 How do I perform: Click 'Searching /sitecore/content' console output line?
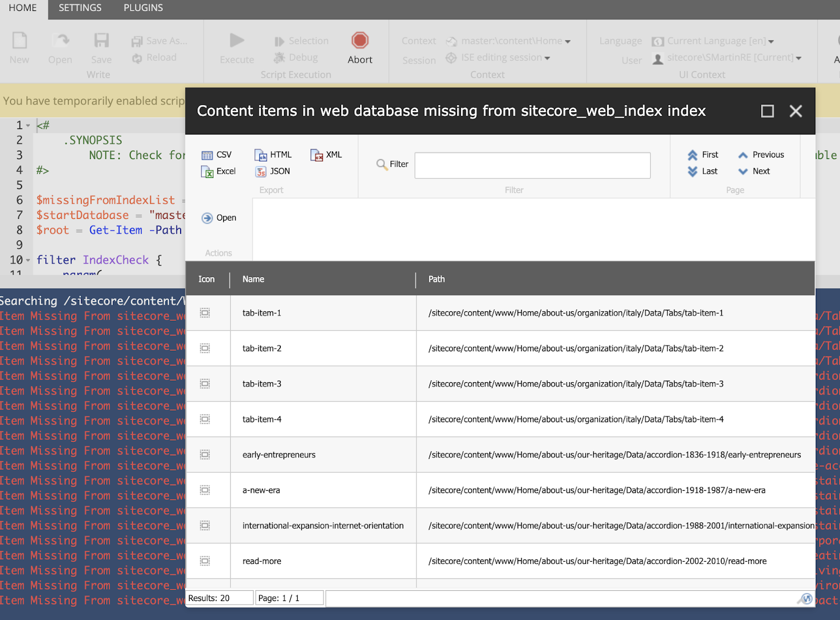92,301
